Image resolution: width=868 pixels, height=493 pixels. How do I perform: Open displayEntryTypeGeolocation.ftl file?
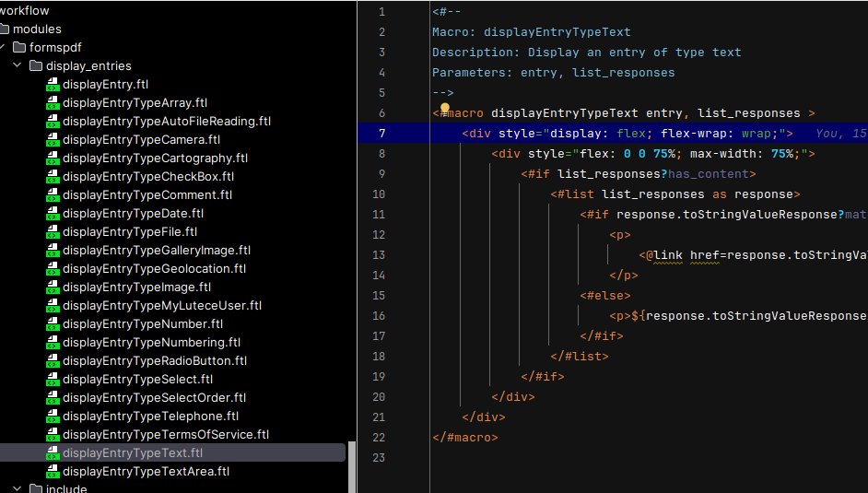pyautogui.click(x=154, y=269)
